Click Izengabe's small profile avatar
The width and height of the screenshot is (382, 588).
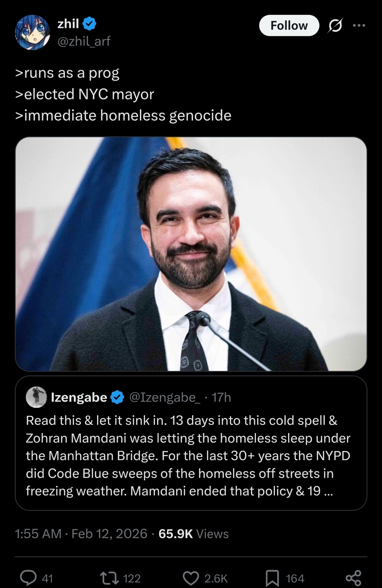coord(36,397)
